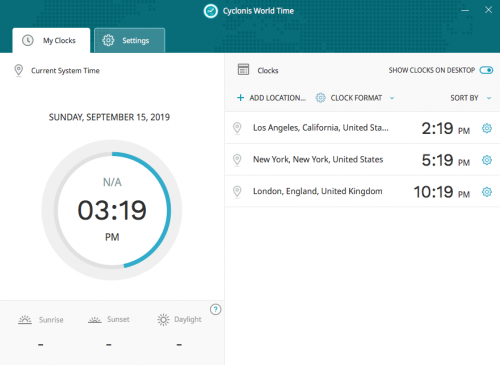Screen dimensions: 500x365
Task: Click the Cyclonis World Time logo icon
Action: (211, 11)
